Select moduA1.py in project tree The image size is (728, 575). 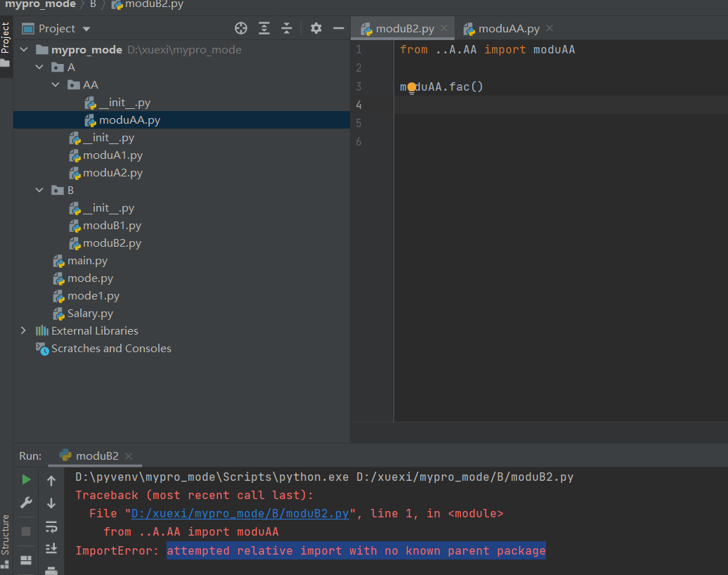click(x=113, y=155)
